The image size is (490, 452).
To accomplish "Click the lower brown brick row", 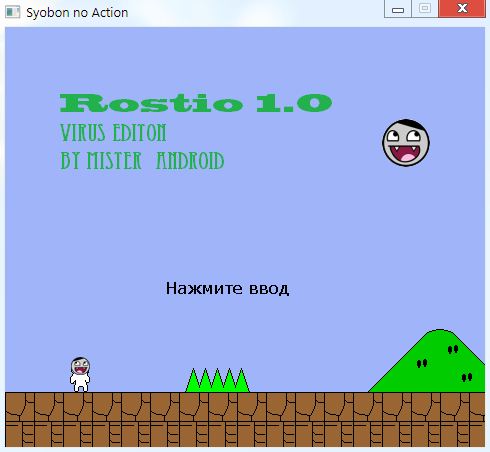I will (245, 434).
